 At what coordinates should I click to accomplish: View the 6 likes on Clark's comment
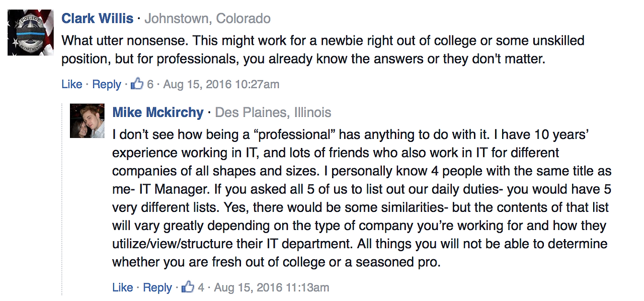coord(150,84)
